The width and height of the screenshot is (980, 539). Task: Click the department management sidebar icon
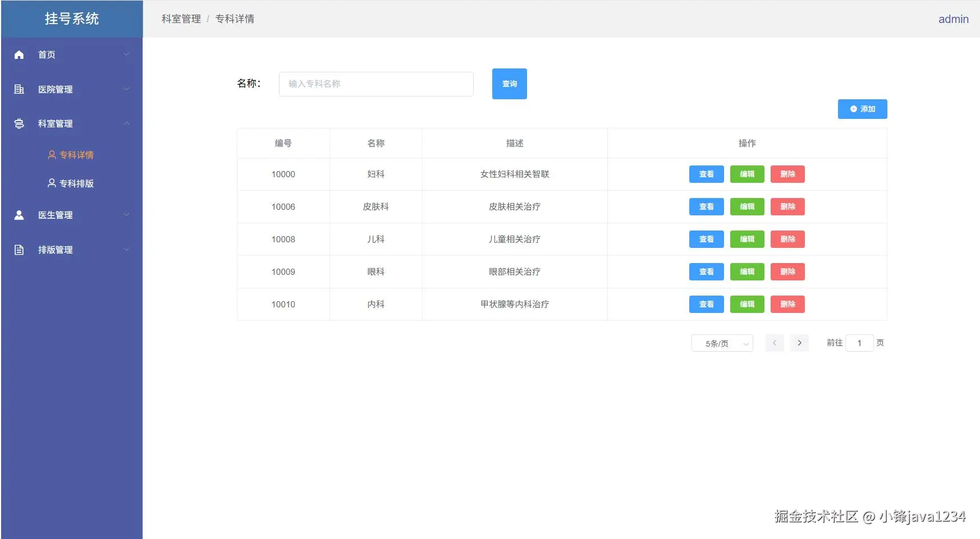point(19,123)
